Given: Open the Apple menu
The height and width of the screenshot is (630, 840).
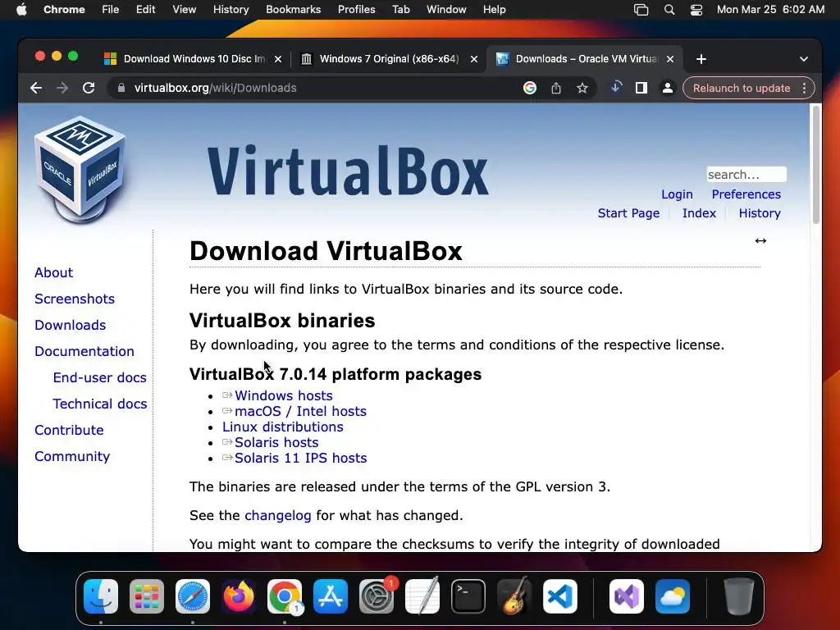Looking at the screenshot, I should pos(21,10).
